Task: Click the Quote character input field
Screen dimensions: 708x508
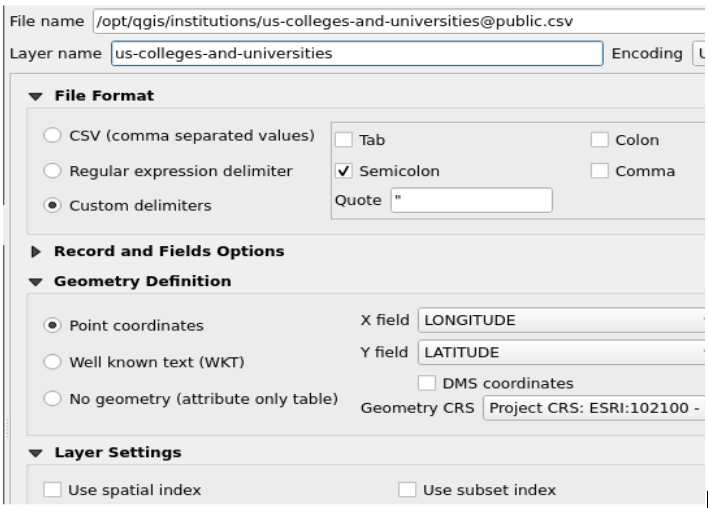Action: 470,201
